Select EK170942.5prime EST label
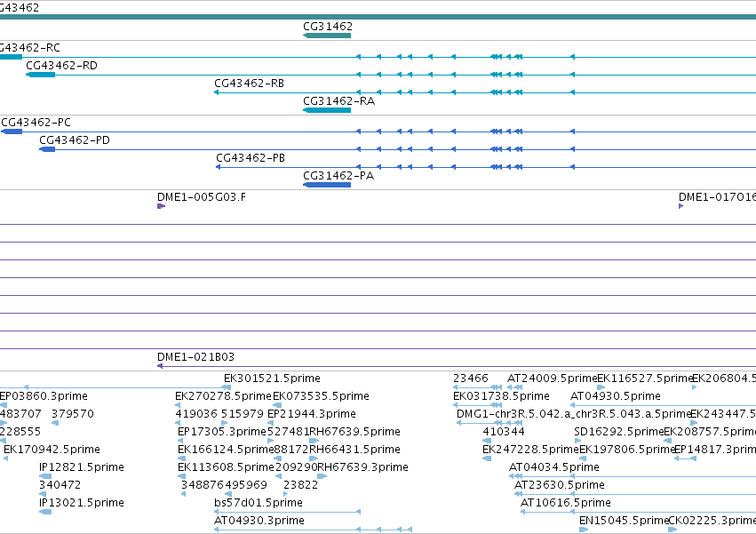This screenshot has width=756, height=534. 52,450
